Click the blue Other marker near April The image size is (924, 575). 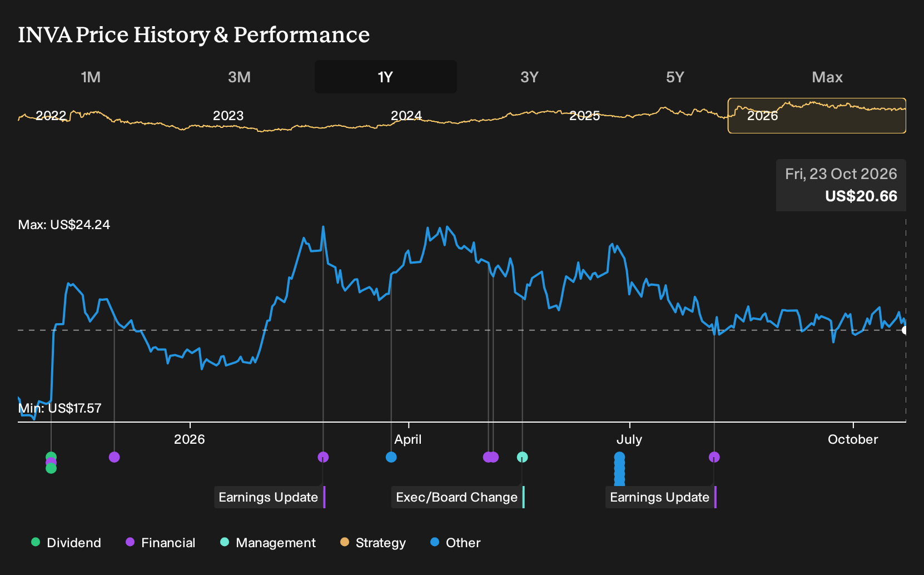click(x=391, y=457)
